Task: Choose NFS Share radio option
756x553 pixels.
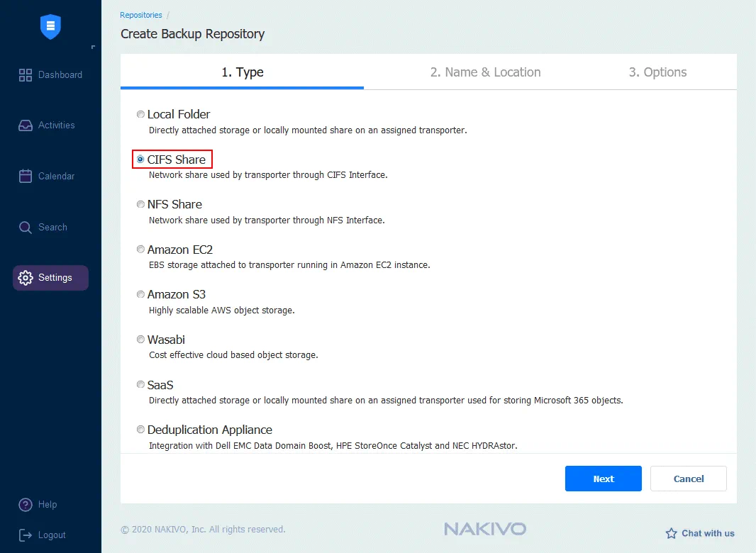Action: click(140, 204)
